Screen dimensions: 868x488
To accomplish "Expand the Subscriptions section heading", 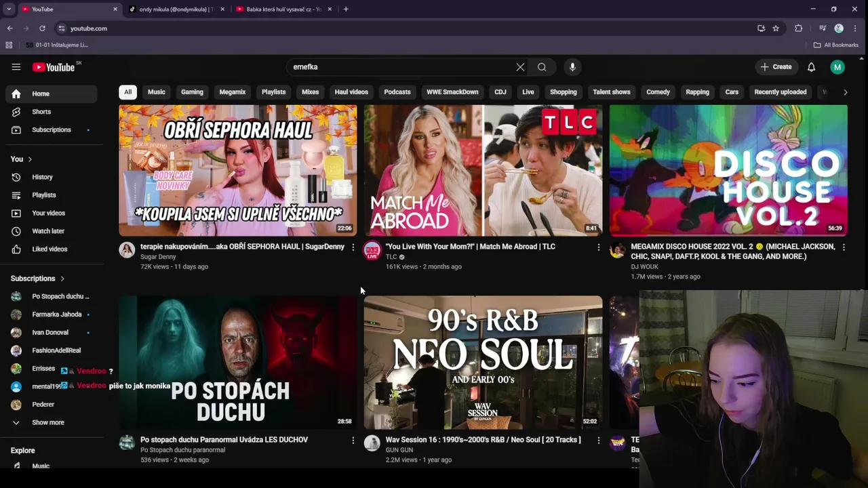I will 38,279.
